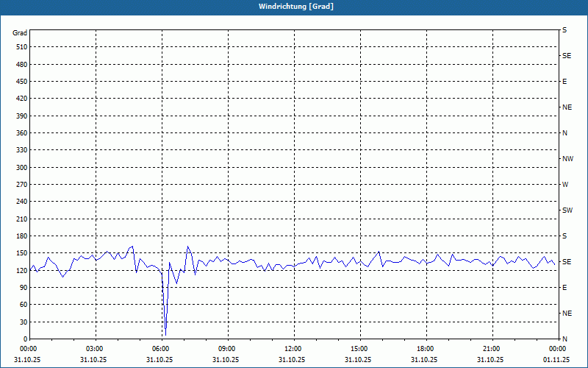The height and width of the screenshot is (368, 588).
Task: Select the "Grad" unit label on the axis
Action: coord(20,33)
